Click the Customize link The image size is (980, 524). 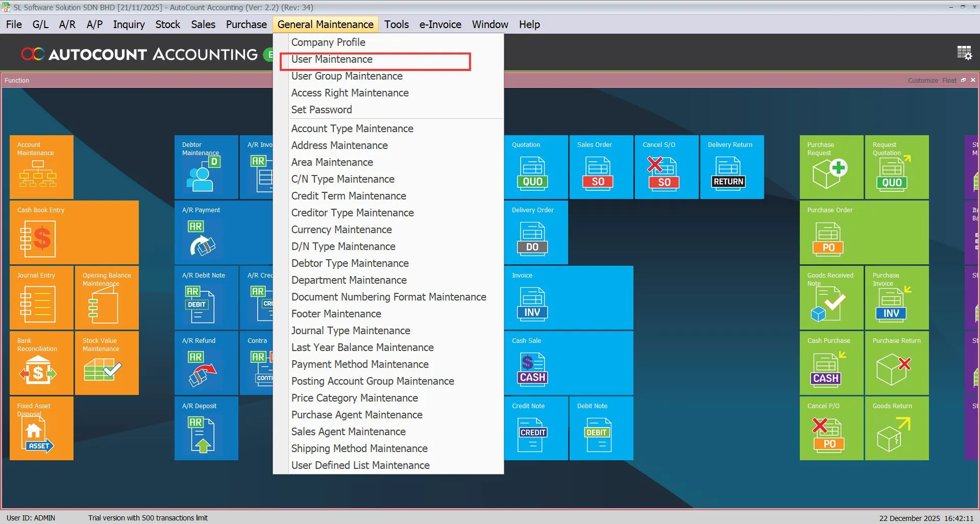(x=922, y=80)
